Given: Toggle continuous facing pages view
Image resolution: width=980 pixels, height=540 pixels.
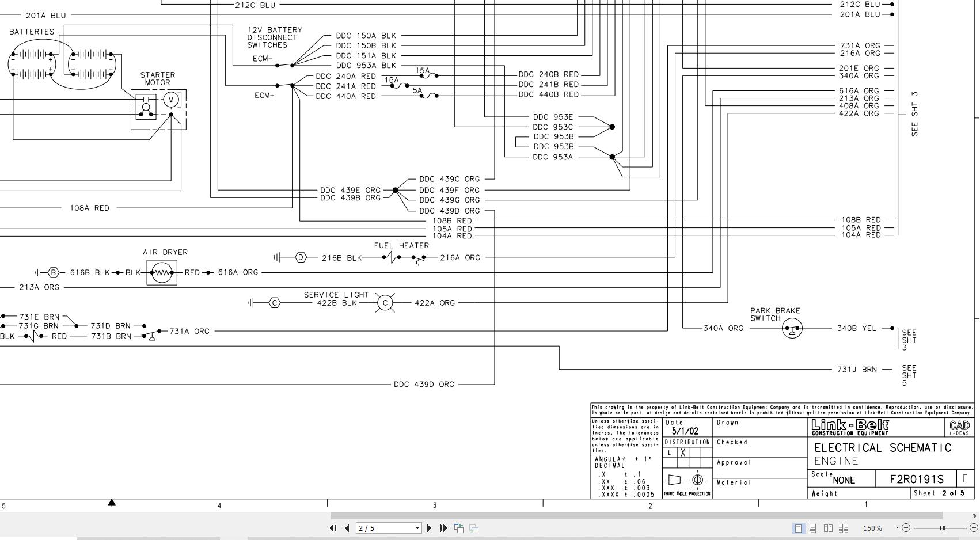Looking at the screenshot, I should [844, 528].
